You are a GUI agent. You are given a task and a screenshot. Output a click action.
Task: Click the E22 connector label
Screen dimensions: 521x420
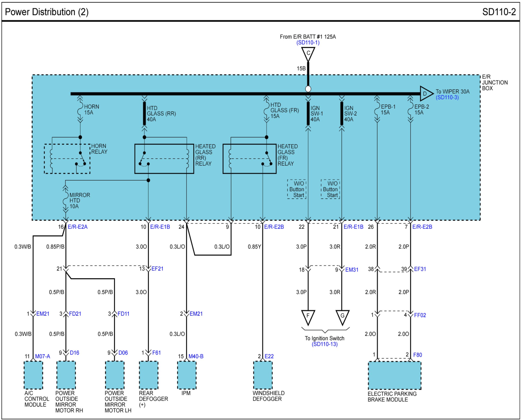[x=269, y=356]
